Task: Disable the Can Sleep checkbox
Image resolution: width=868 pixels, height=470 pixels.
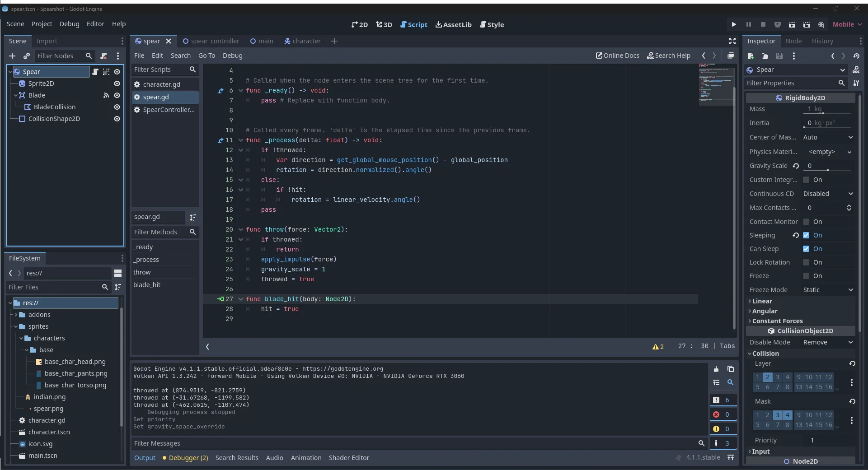Action: pos(807,249)
